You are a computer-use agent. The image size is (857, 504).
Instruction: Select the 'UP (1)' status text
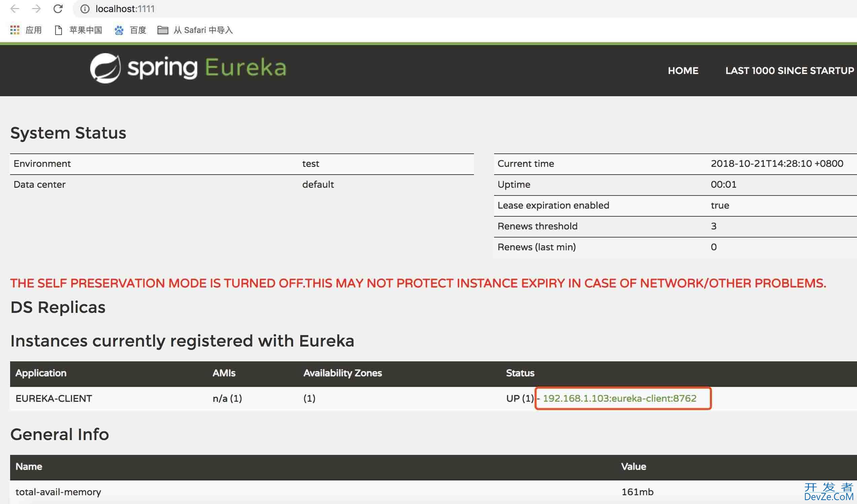tap(520, 398)
